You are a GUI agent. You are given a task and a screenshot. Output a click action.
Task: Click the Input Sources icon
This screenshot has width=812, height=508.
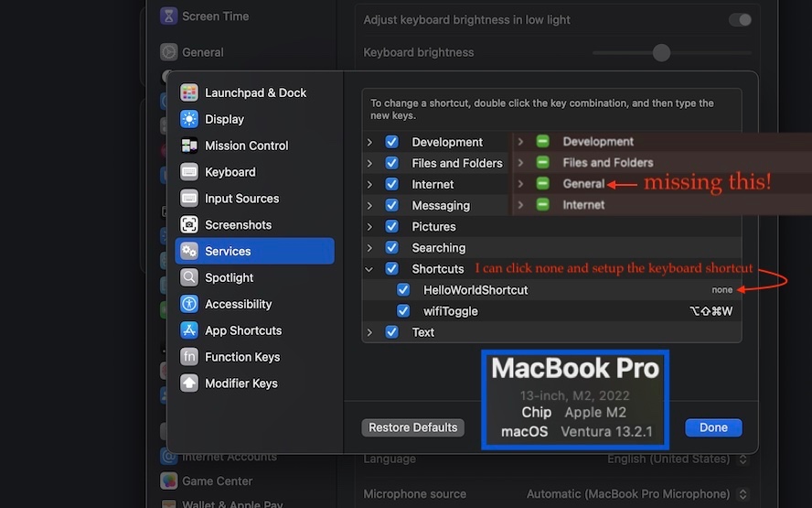(x=189, y=199)
